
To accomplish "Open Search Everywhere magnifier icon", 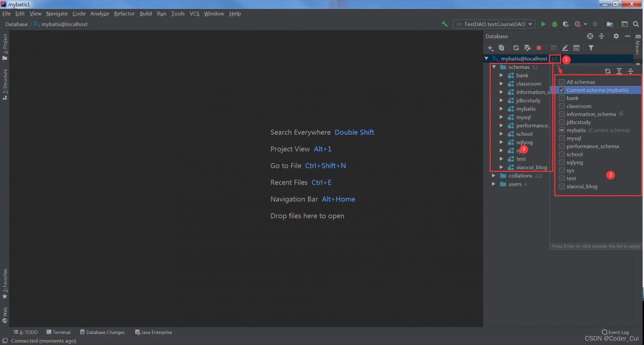I will [x=636, y=24].
